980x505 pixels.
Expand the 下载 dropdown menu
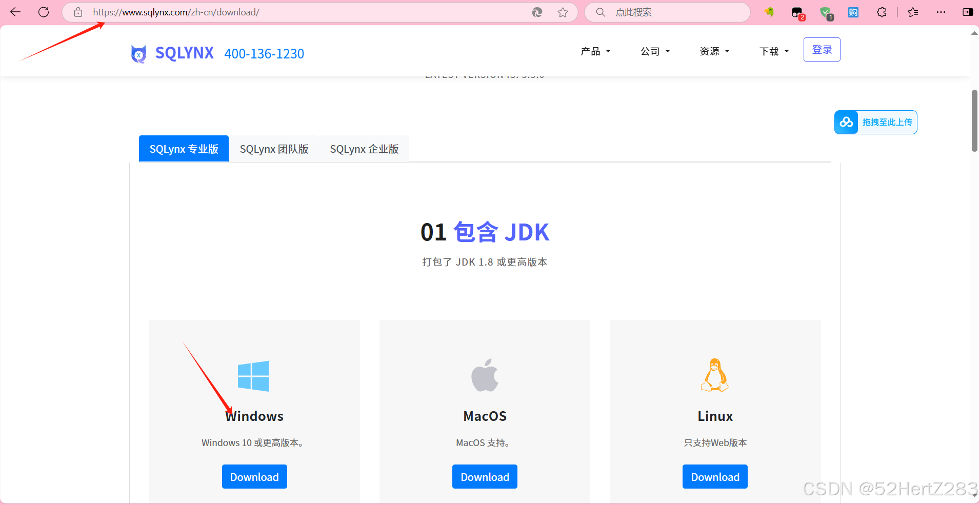[774, 51]
